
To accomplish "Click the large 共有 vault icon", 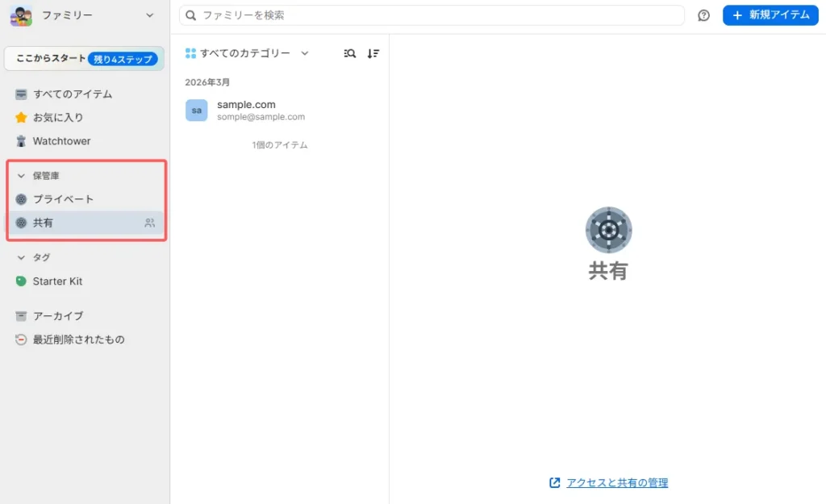I will coord(608,231).
